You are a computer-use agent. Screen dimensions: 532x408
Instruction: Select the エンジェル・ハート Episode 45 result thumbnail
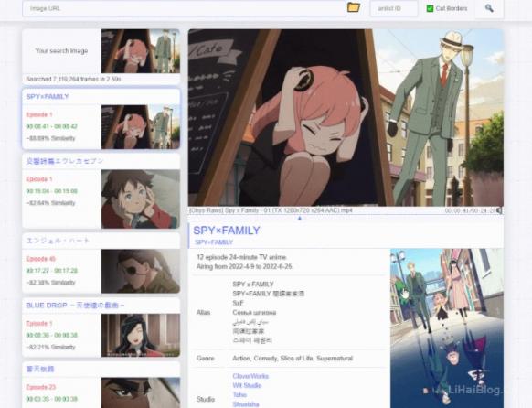pos(141,271)
